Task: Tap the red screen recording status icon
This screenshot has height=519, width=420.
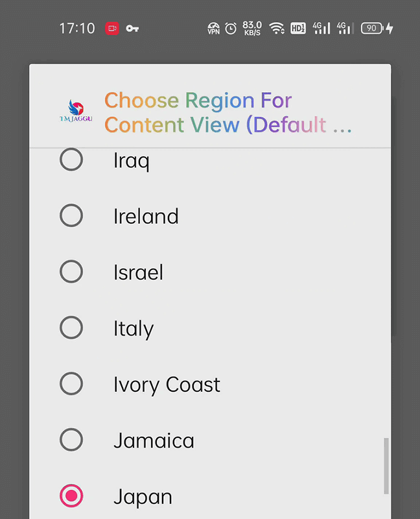Action: click(x=112, y=29)
